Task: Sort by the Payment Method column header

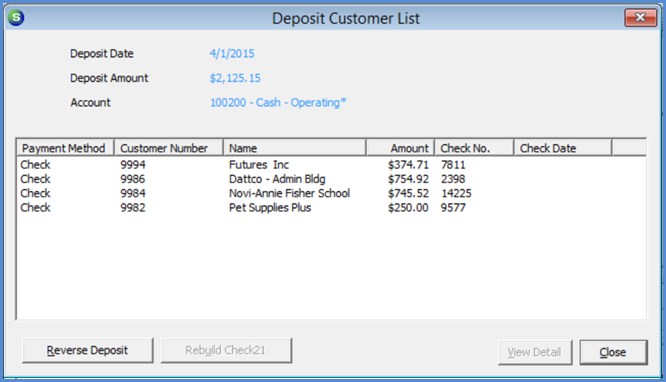Action: pos(65,148)
